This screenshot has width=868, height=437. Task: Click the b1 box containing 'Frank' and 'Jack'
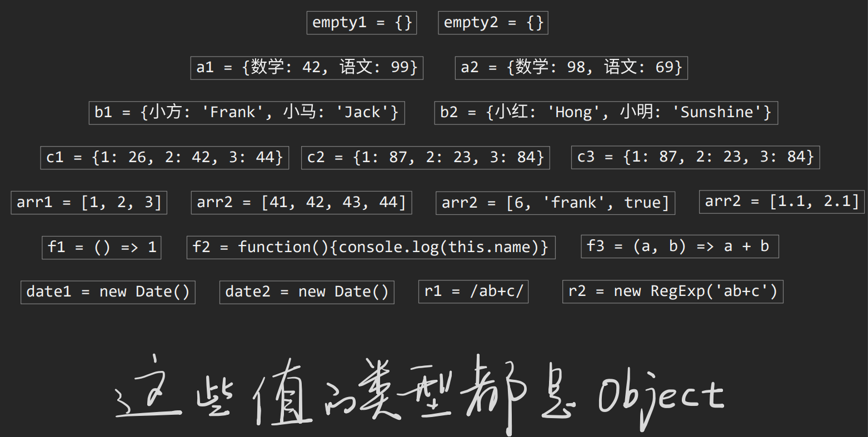[247, 113]
